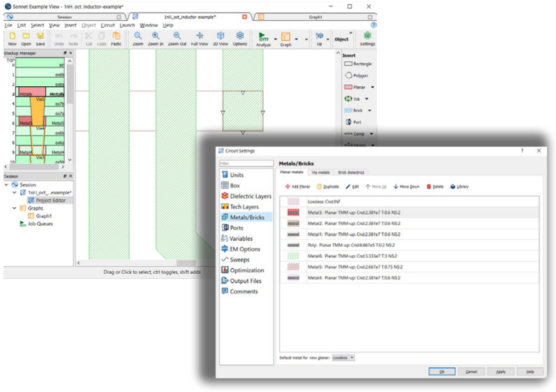Image resolution: width=556 pixels, height=392 pixels.
Task: Delete the selected metal
Action: tap(435, 186)
